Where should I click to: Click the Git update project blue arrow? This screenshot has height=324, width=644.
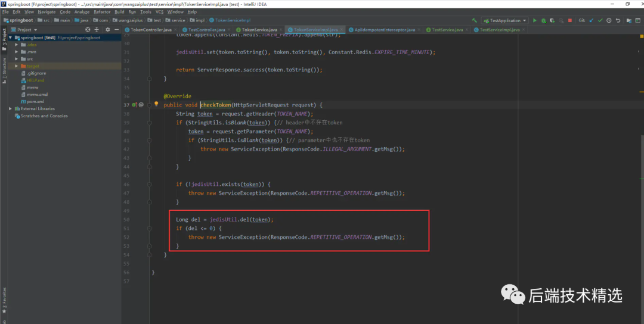[x=592, y=20]
